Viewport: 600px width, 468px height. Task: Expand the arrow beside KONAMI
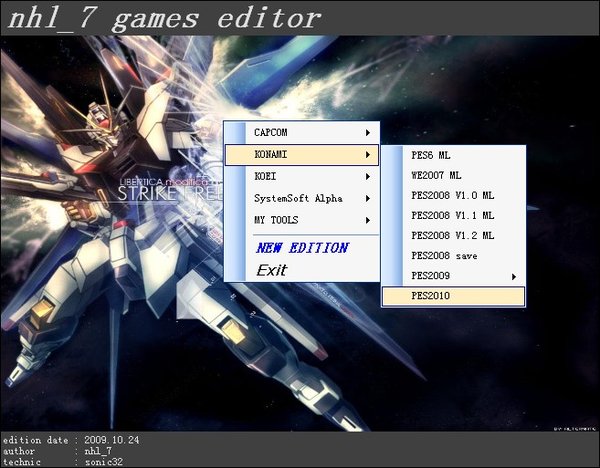coord(368,155)
